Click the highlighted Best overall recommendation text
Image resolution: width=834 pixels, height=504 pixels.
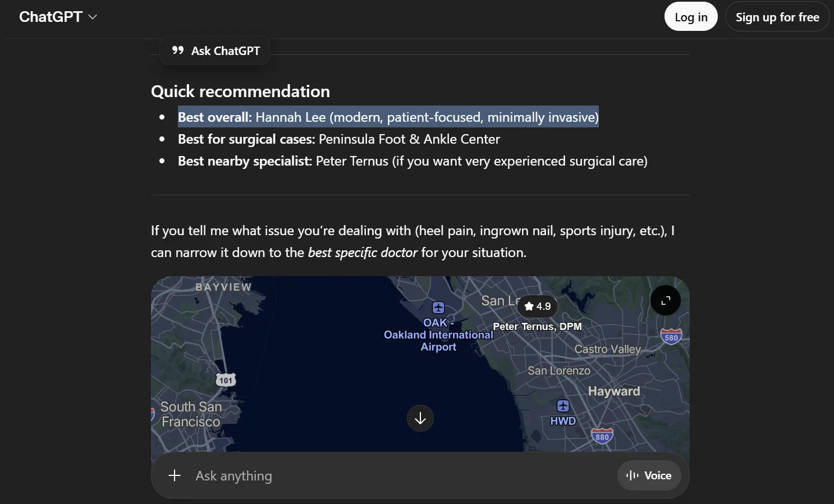388,117
